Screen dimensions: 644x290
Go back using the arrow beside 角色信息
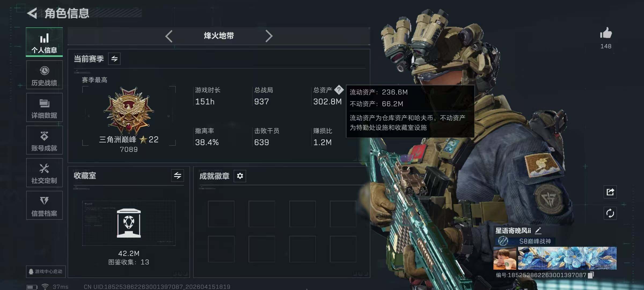[32, 13]
